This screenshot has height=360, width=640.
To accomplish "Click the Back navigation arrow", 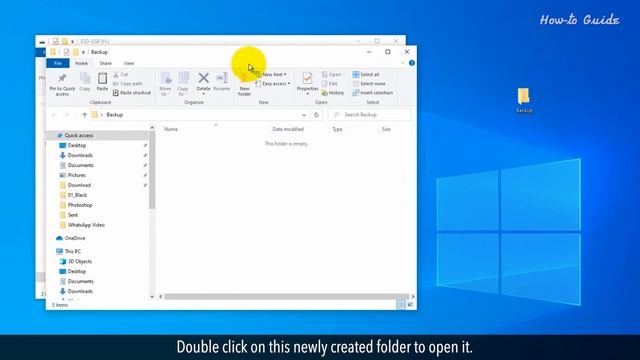I will 53,115.
